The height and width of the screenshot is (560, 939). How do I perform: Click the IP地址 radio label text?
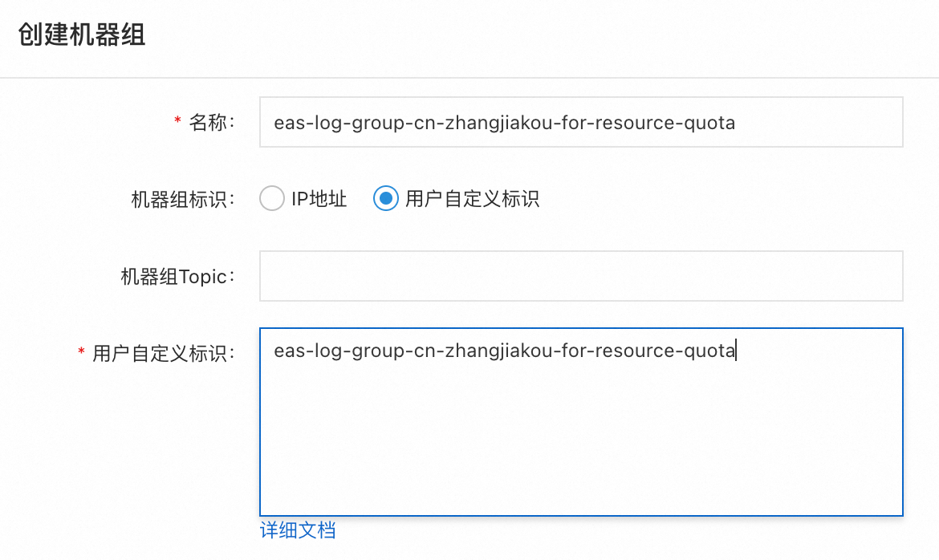[x=319, y=199]
